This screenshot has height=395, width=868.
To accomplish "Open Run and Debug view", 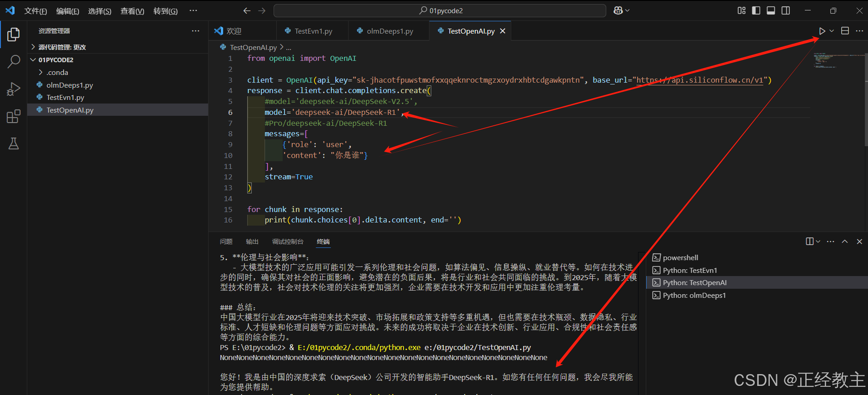I will [x=14, y=89].
